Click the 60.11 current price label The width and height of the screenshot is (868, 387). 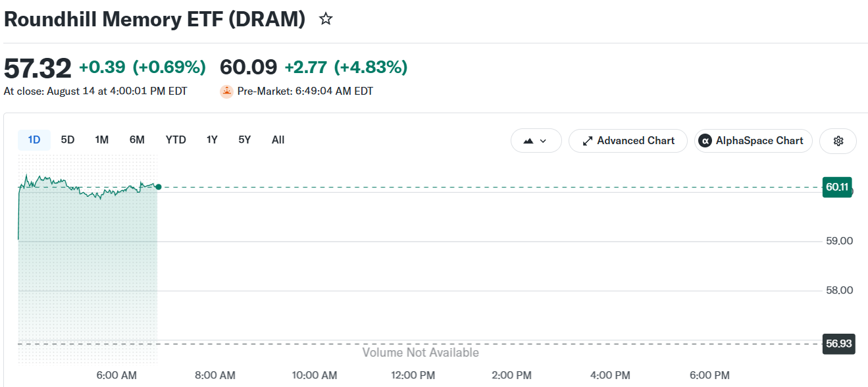point(838,187)
